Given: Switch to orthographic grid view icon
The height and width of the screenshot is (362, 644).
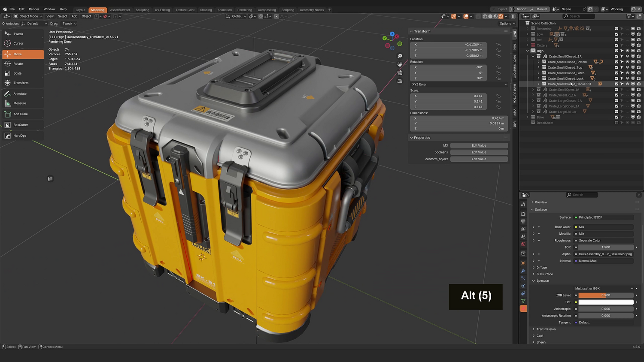Looking at the screenshot, I should (400, 81).
